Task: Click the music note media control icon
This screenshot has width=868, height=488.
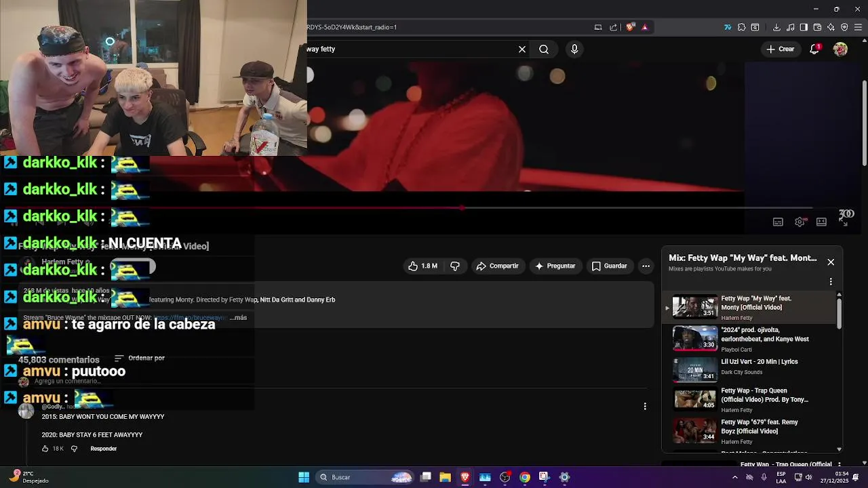Action: point(791,27)
